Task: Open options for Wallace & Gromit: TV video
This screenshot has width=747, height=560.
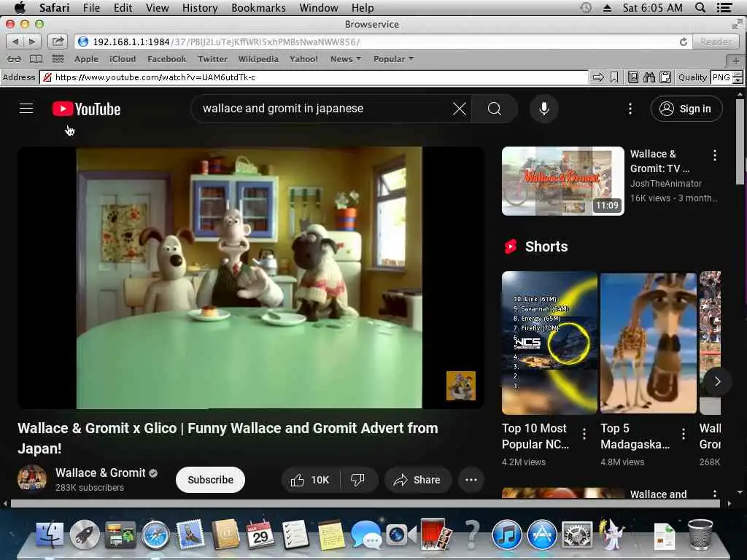Action: pyautogui.click(x=714, y=155)
